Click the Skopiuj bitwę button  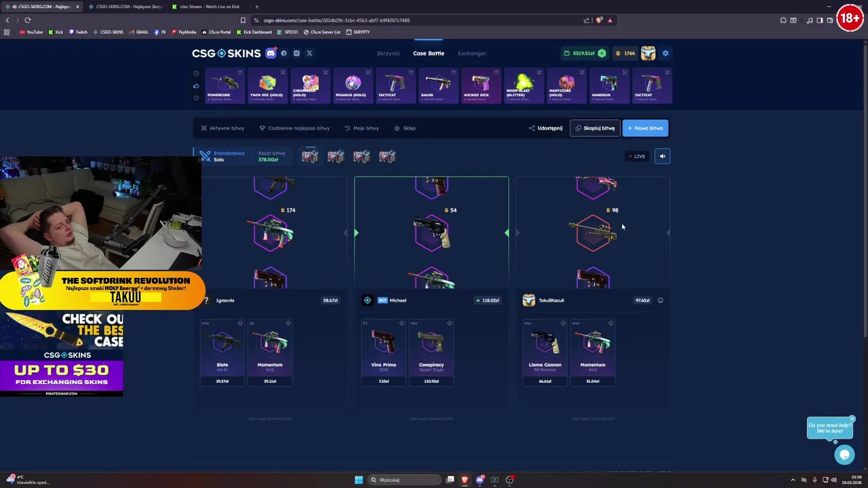[x=595, y=128]
